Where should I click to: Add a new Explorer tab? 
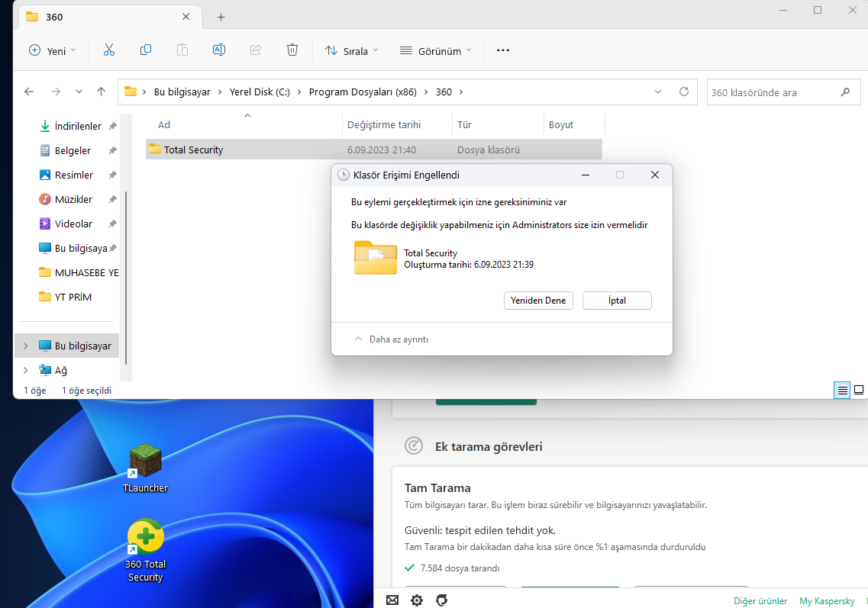tap(221, 17)
